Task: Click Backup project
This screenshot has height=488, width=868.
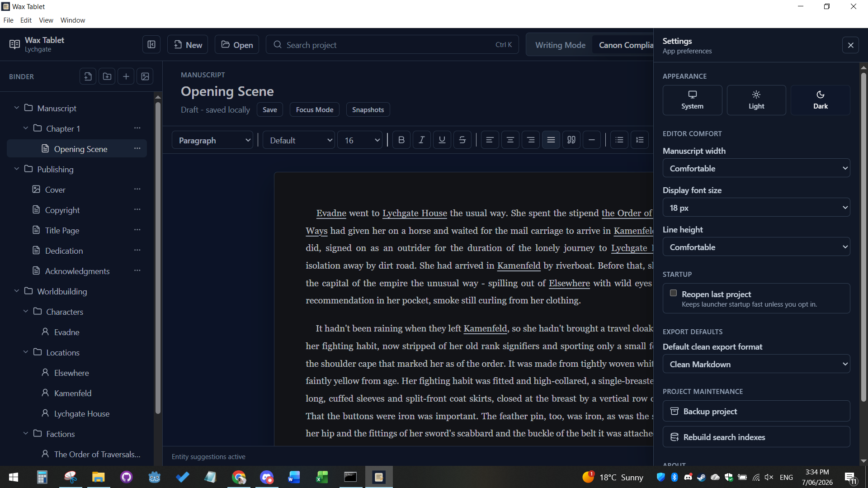Action: coord(756,411)
